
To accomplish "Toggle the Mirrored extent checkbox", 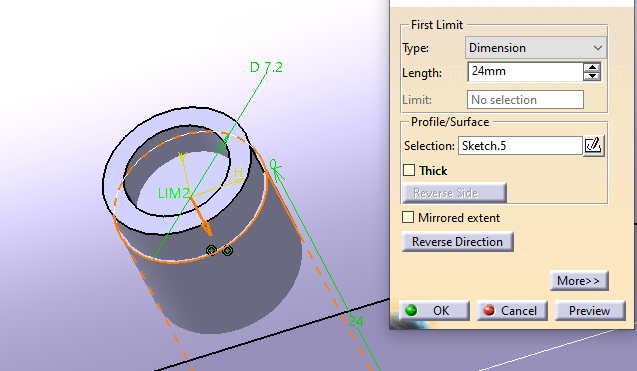I will tap(408, 217).
